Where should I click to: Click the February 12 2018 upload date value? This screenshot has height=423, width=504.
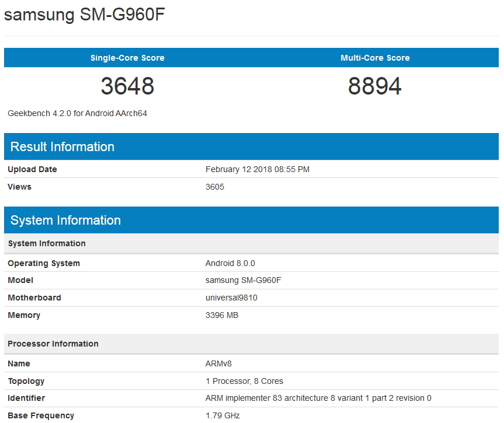click(x=258, y=169)
